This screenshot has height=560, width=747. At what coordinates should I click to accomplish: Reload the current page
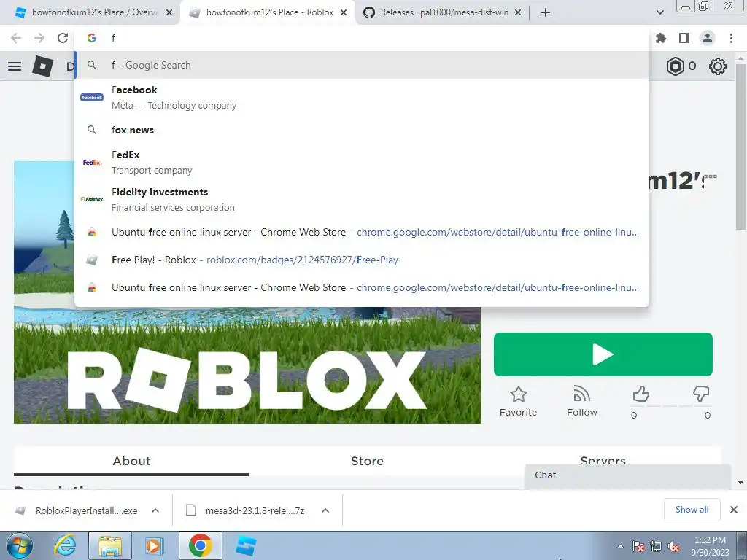(x=63, y=38)
